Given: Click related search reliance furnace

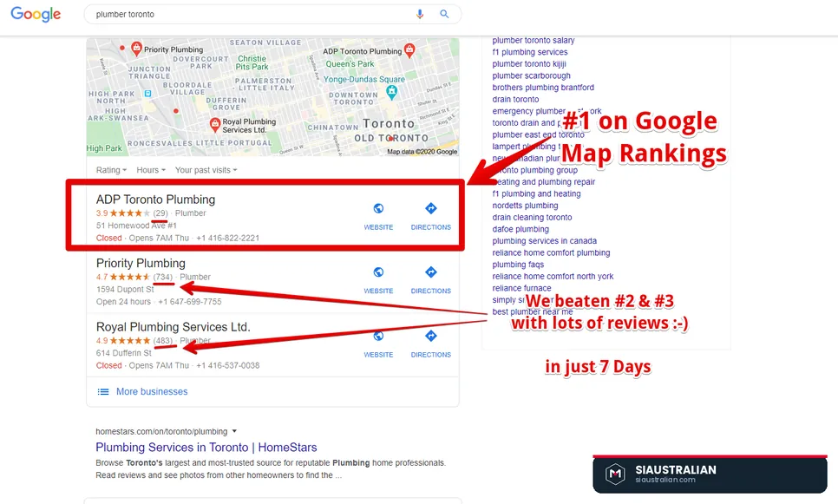Looking at the screenshot, I should (521, 287).
